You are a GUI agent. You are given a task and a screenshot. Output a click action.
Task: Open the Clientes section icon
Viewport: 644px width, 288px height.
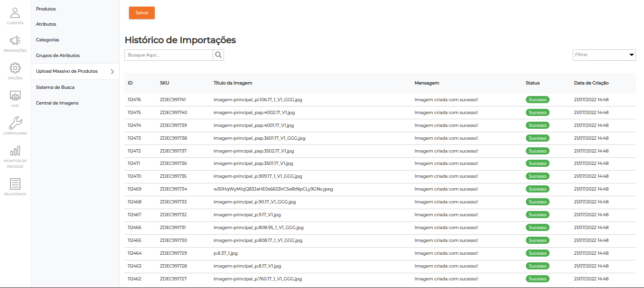click(x=15, y=13)
